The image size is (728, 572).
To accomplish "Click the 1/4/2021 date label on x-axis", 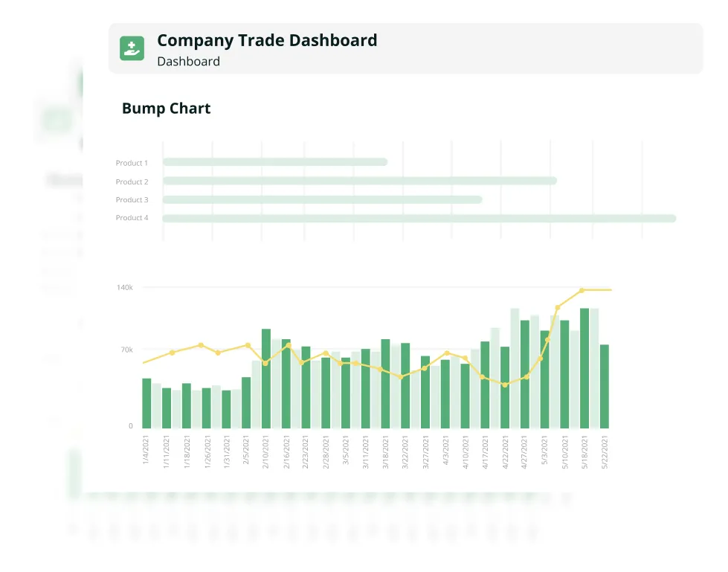I will (x=146, y=451).
